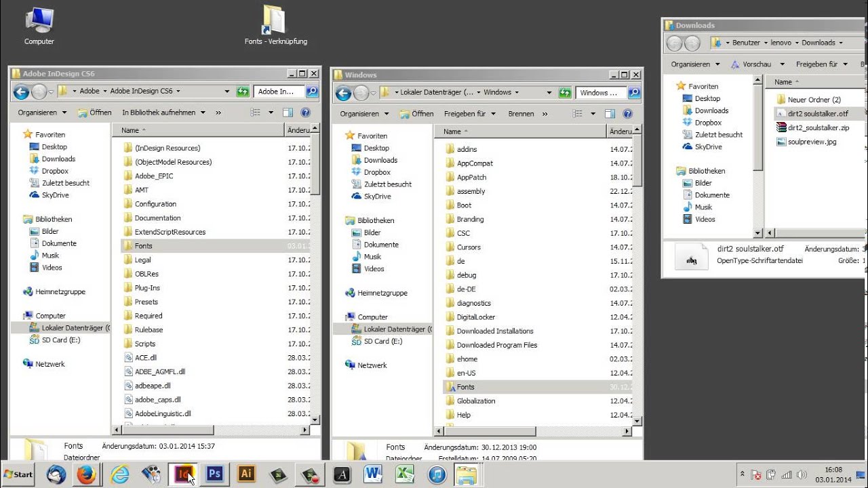
Task: Launch iTunes from the taskbar
Action: point(437,474)
